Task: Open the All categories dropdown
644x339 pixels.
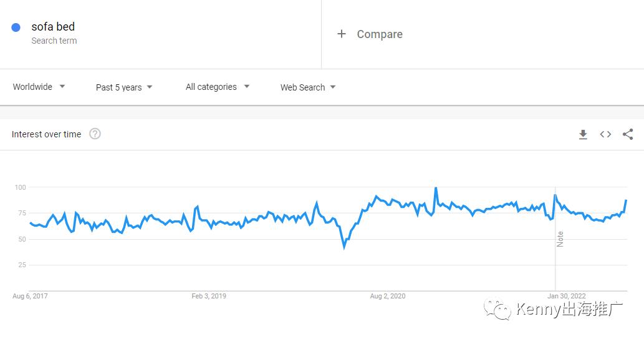Action: 218,87
